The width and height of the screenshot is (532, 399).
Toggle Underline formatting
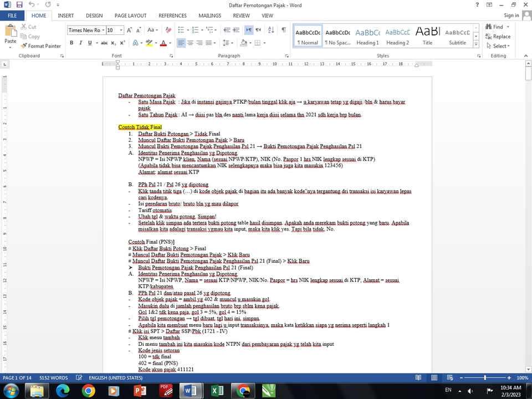tap(90, 43)
